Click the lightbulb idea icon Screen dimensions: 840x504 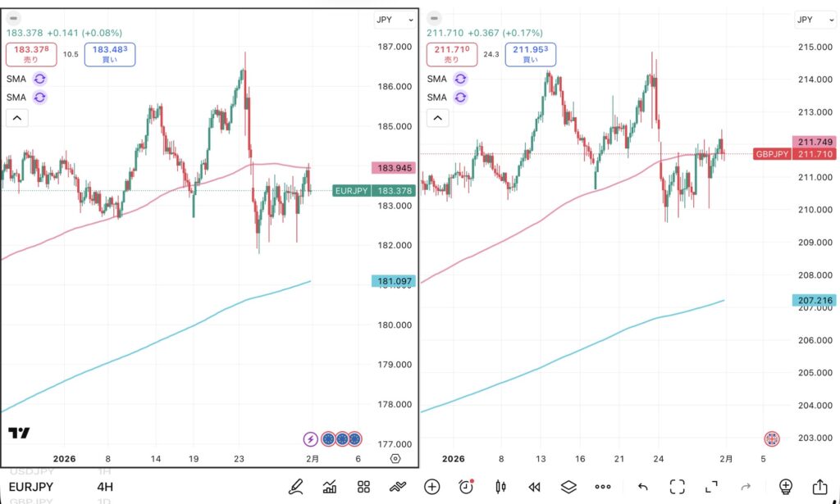[786, 487]
